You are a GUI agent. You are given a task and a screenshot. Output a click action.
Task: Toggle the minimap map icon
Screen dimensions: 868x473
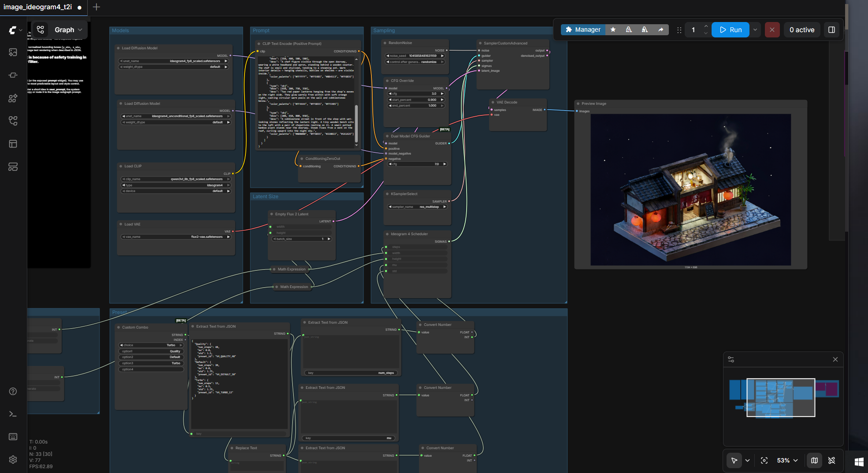point(814,460)
